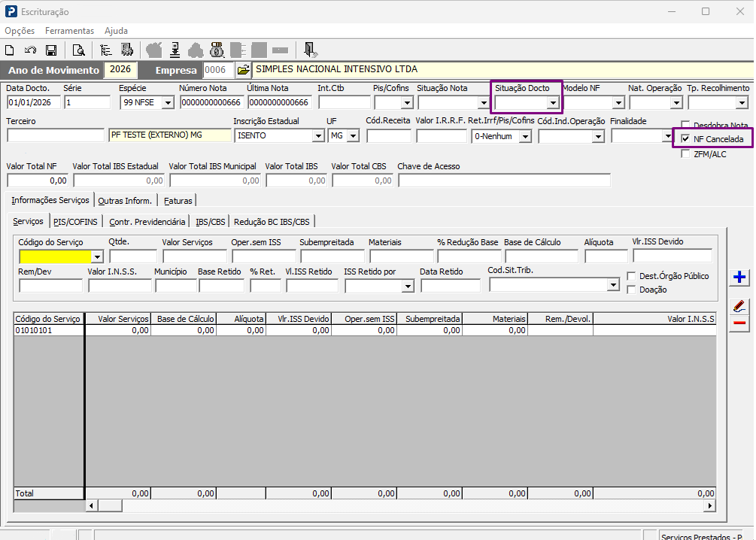The image size is (756, 540).
Task: Switch to Outras Inform. tab
Action: pyautogui.click(x=125, y=201)
